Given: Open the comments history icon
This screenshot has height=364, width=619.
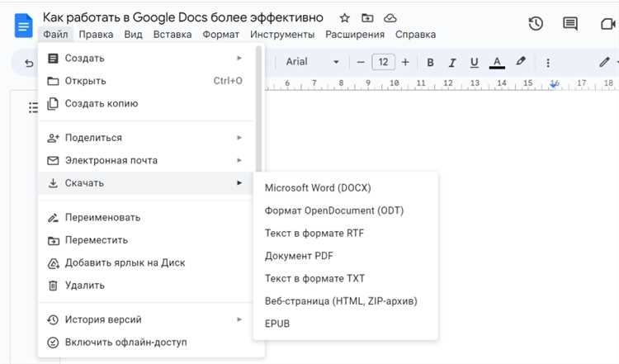Looking at the screenshot, I should click(x=570, y=24).
